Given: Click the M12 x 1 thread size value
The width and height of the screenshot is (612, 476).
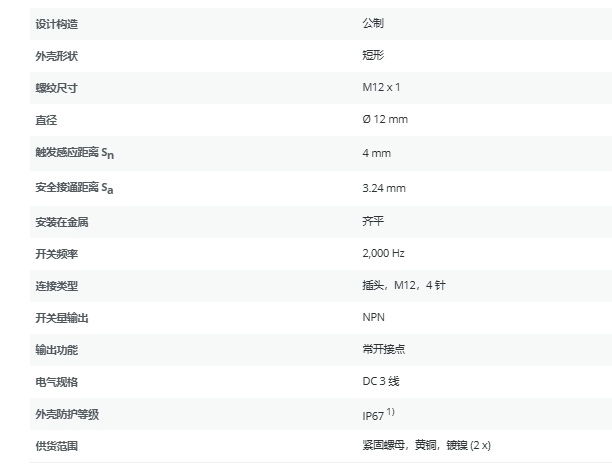Looking at the screenshot, I should point(381,87).
